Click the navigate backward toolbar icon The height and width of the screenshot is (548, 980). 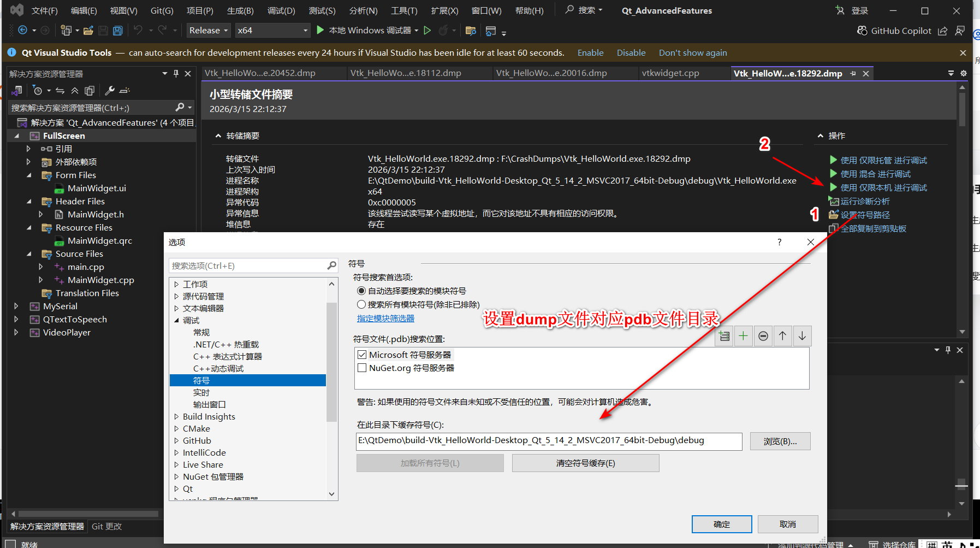[x=23, y=31]
